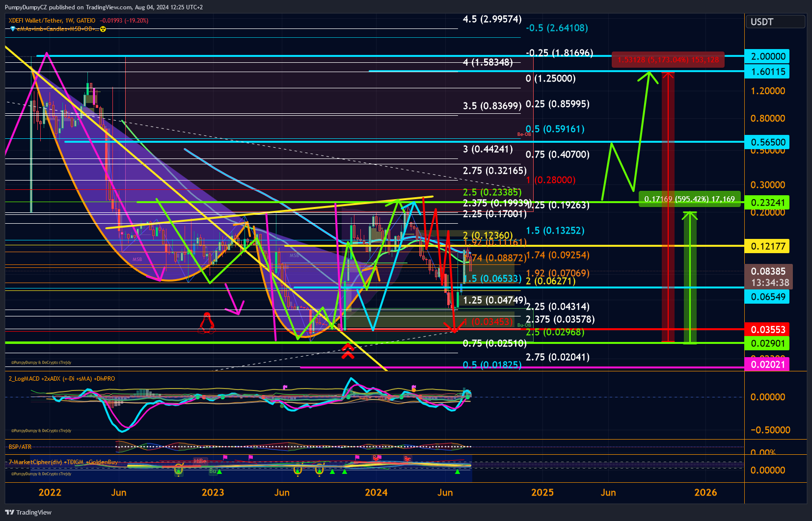The width and height of the screenshot is (812, 521).
Task: Click the red double chevron up marker
Action: [348, 351]
